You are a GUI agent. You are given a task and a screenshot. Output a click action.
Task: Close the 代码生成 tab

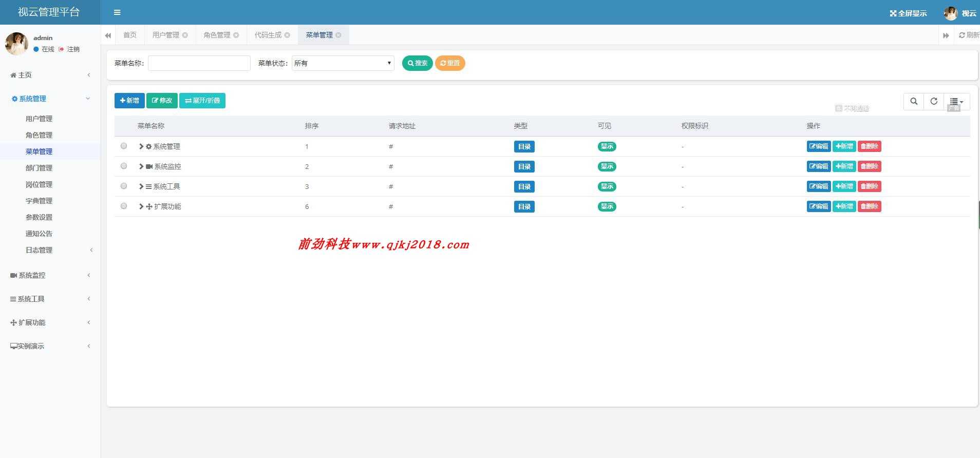[x=287, y=35]
